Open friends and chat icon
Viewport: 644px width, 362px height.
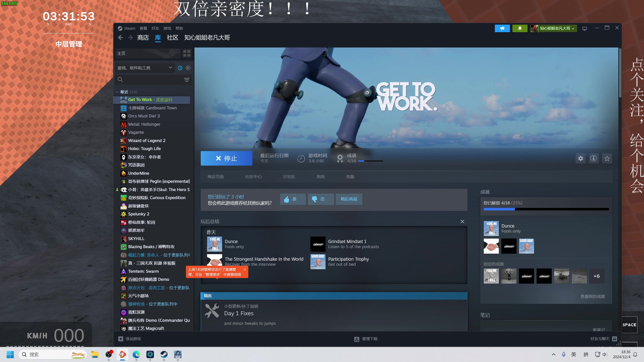point(615,339)
